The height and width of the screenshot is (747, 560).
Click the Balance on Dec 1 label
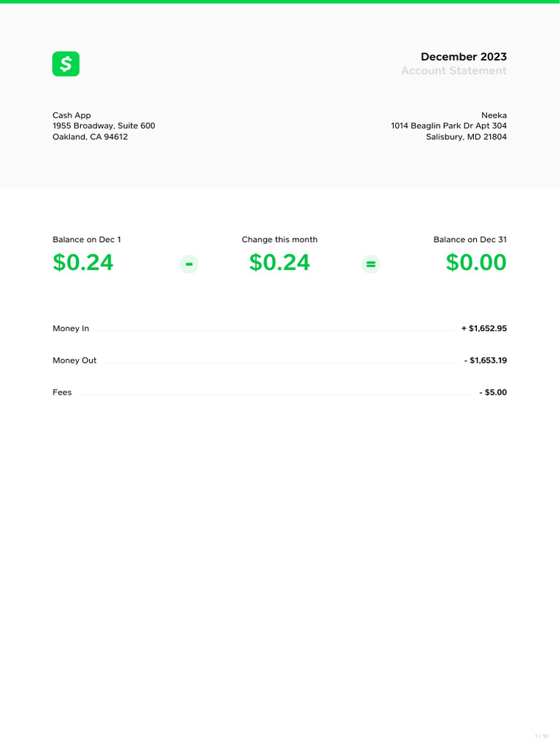(x=87, y=240)
